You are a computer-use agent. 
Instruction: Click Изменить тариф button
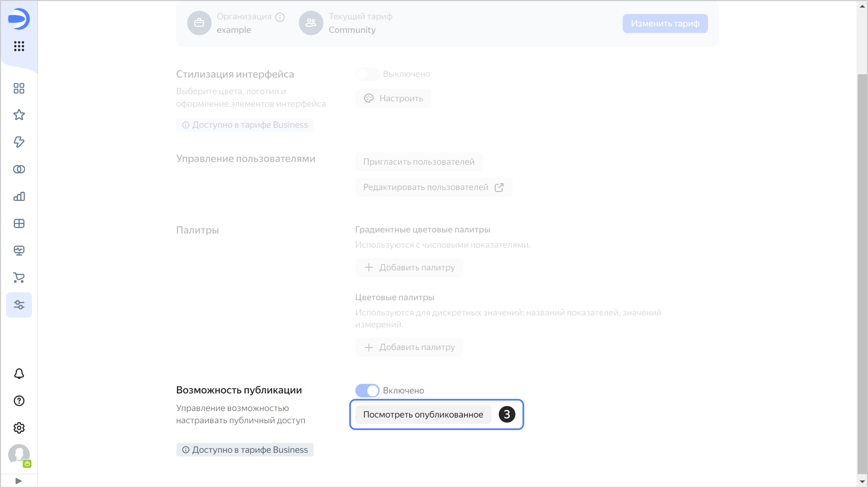click(x=665, y=23)
